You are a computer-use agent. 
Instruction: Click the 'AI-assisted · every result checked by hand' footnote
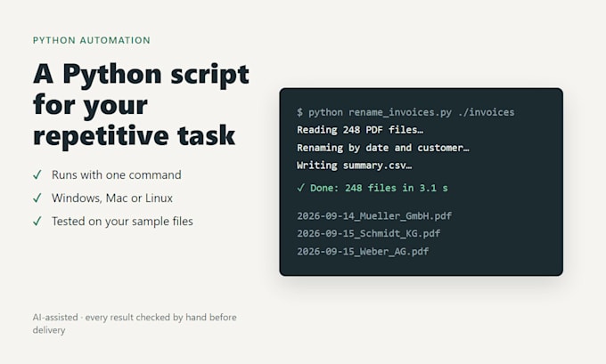(x=135, y=323)
